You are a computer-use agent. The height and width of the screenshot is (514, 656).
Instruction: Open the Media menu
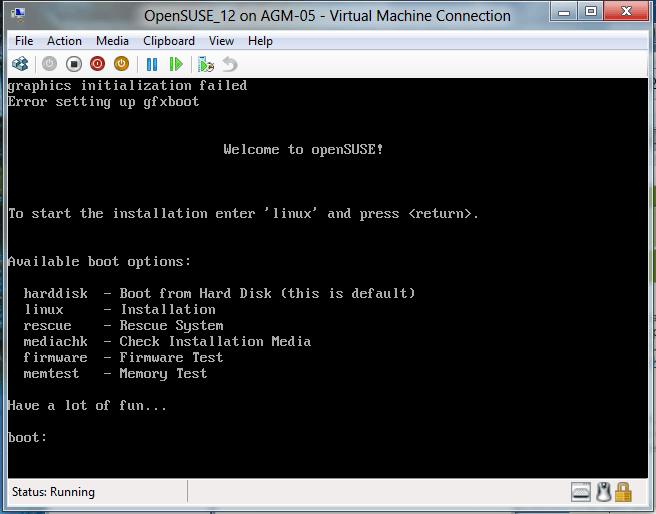(x=112, y=41)
